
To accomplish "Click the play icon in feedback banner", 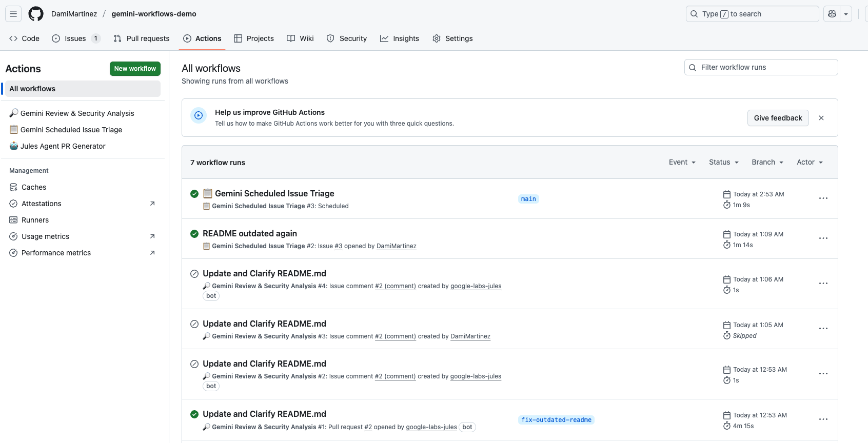I will coord(199,115).
